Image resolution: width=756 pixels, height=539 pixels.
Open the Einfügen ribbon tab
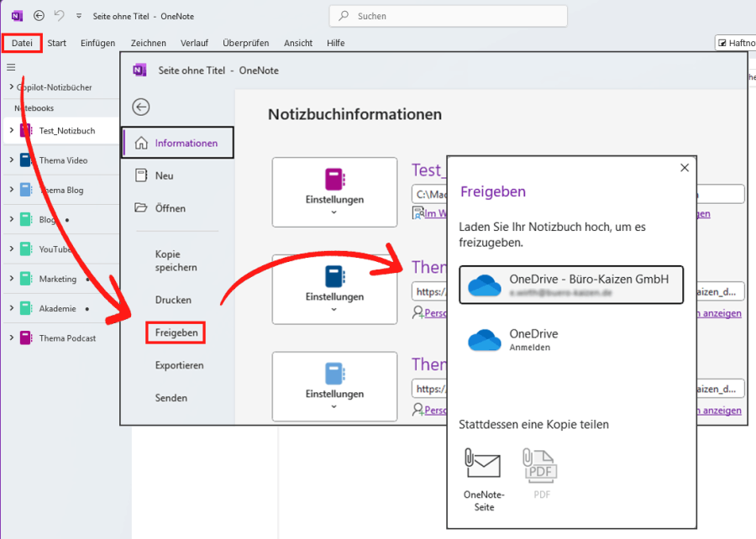(98, 43)
